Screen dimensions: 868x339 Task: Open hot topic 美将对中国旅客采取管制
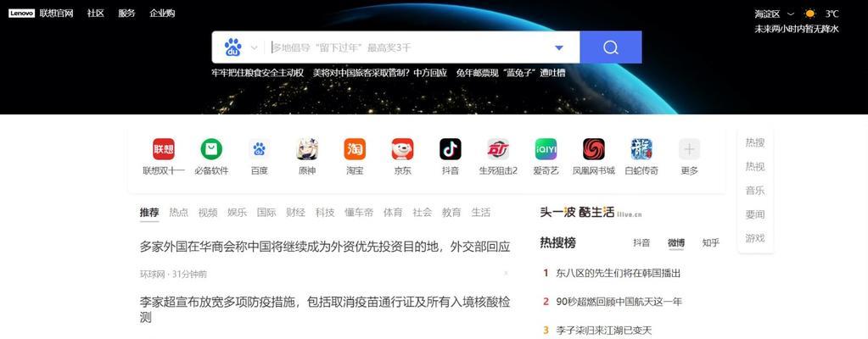[x=380, y=73]
